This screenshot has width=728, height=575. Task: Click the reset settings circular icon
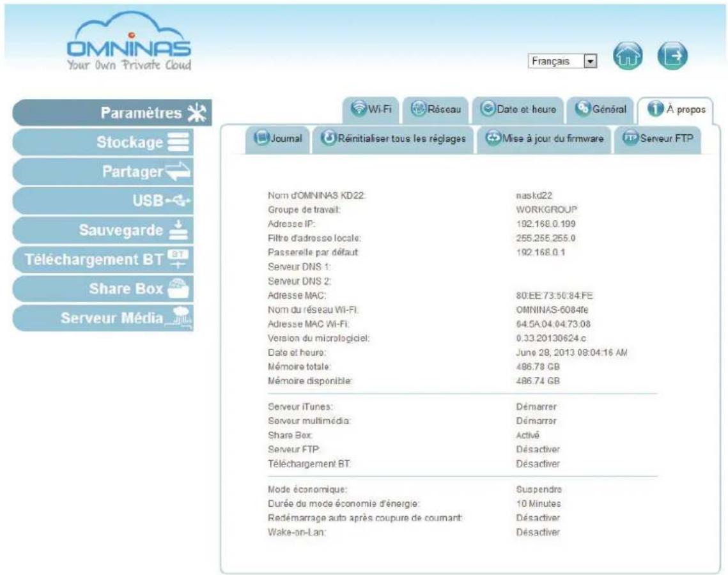[x=329, y=138]
